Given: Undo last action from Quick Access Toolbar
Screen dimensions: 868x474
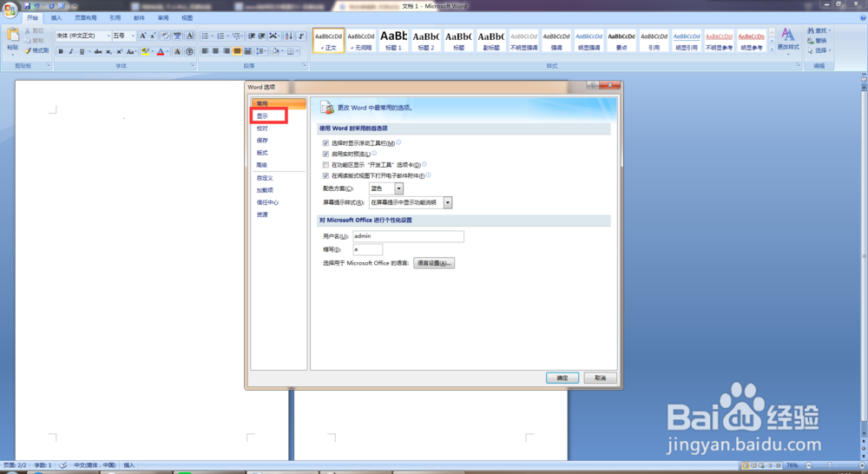Looking at the screenshot, I should tap(37, 6).
